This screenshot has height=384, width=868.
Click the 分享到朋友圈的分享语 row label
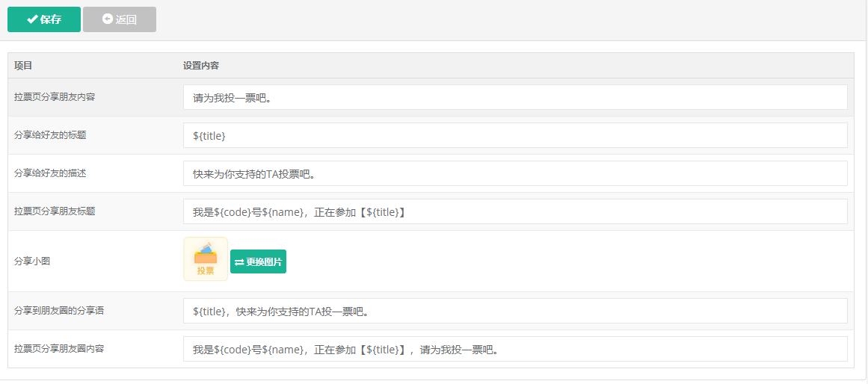(x=59, y=310)
